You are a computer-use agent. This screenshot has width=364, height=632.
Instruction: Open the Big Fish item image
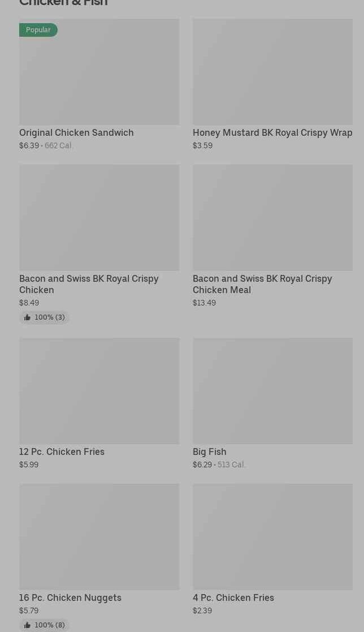[272, 391]
